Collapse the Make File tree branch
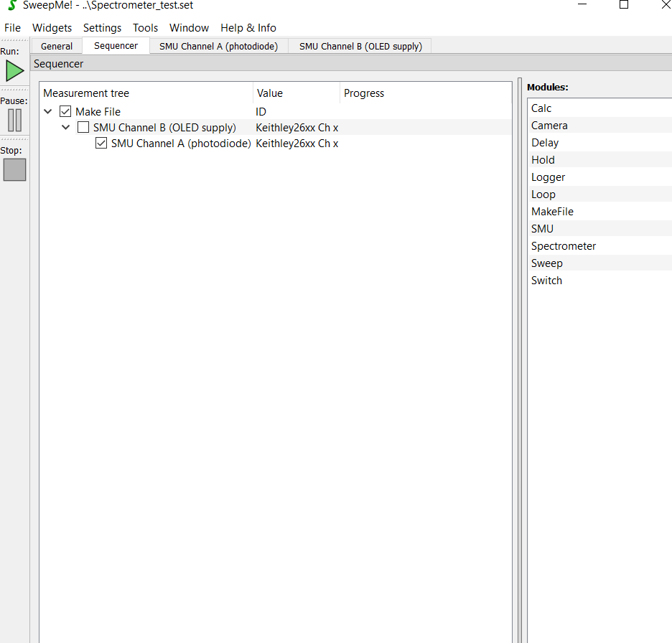672x643 pixels. (48, 112)
